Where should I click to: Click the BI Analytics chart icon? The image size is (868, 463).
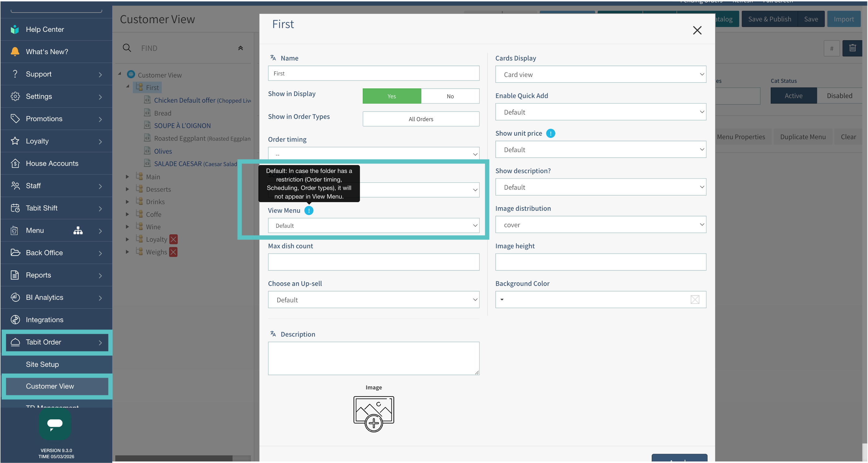pyautogui.click(x=15, y=297)
